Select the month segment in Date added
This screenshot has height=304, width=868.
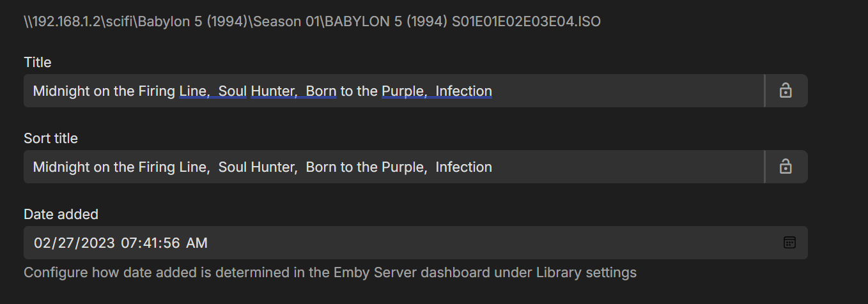click(42, 243)
